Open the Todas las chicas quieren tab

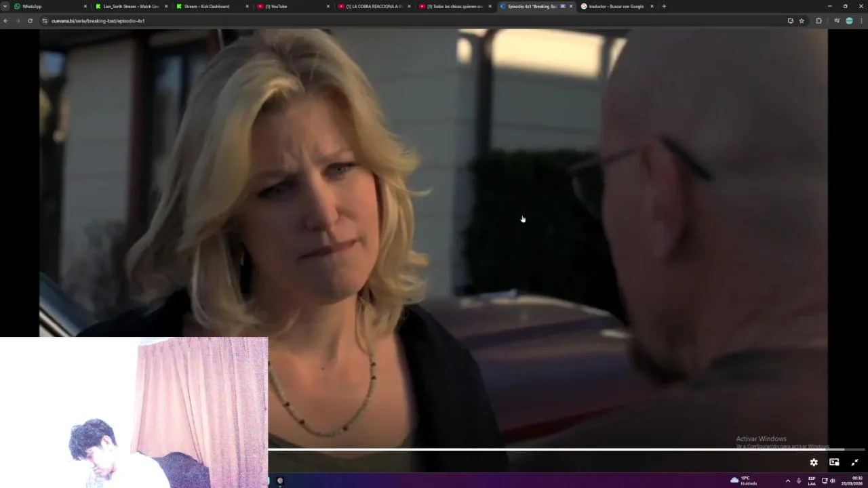click(x=454, y=6)
